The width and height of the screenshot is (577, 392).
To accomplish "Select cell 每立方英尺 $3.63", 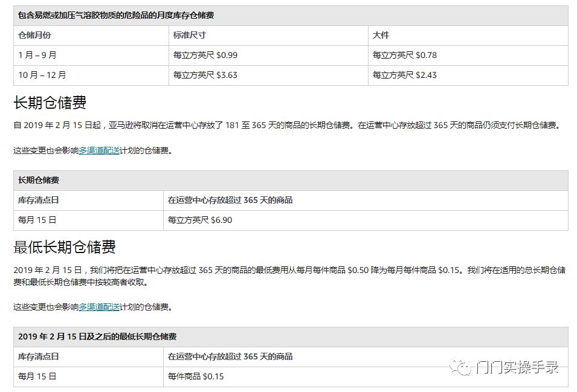I will (x=205, y=75).
